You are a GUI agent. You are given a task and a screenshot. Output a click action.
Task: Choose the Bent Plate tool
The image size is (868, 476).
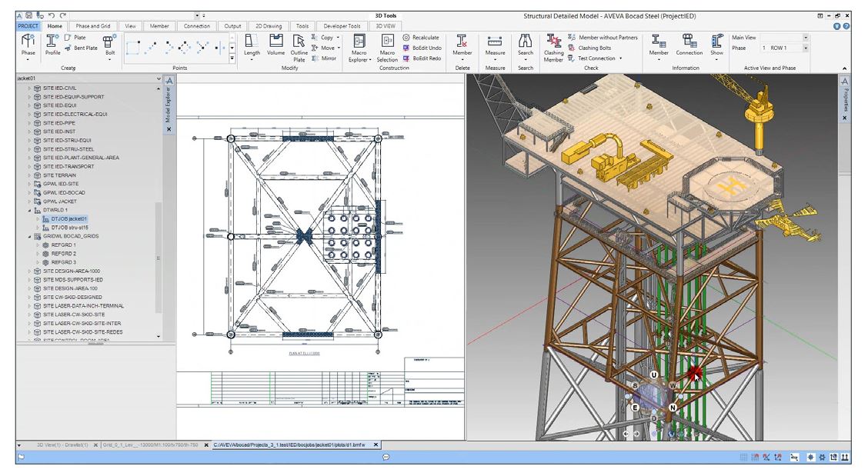tap(81, 48)
